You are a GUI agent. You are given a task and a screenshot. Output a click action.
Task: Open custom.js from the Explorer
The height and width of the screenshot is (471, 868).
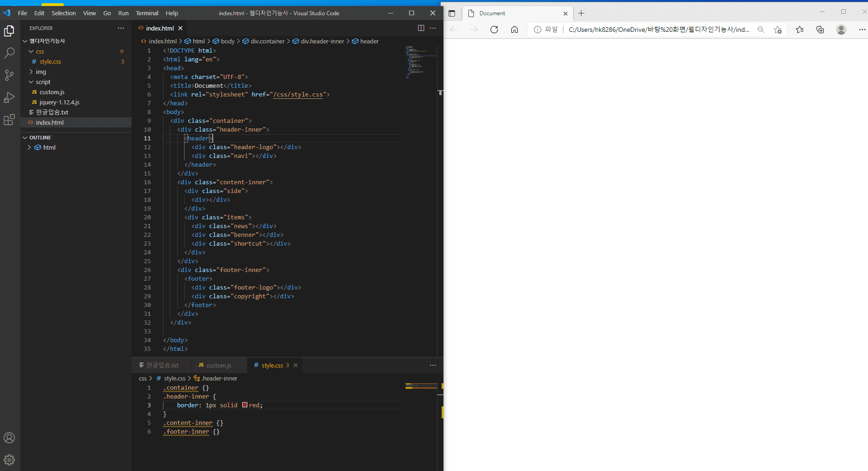click(52, 92)
